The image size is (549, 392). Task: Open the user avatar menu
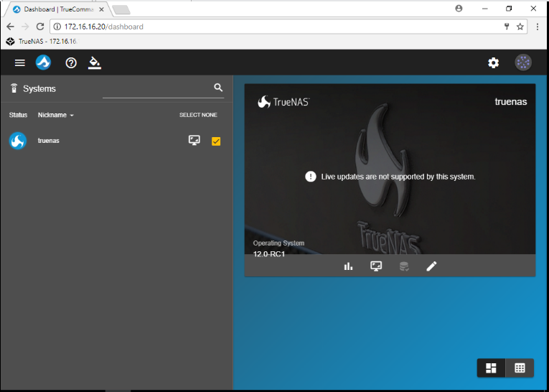523,62
